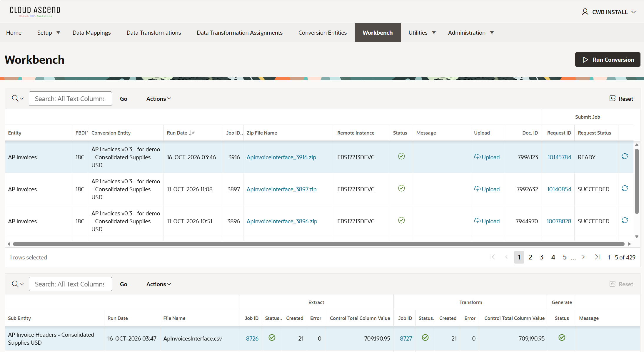Viewport: 644px width, 352px height.
Task: Click the Run Conversion button
Action: point(608,60)
